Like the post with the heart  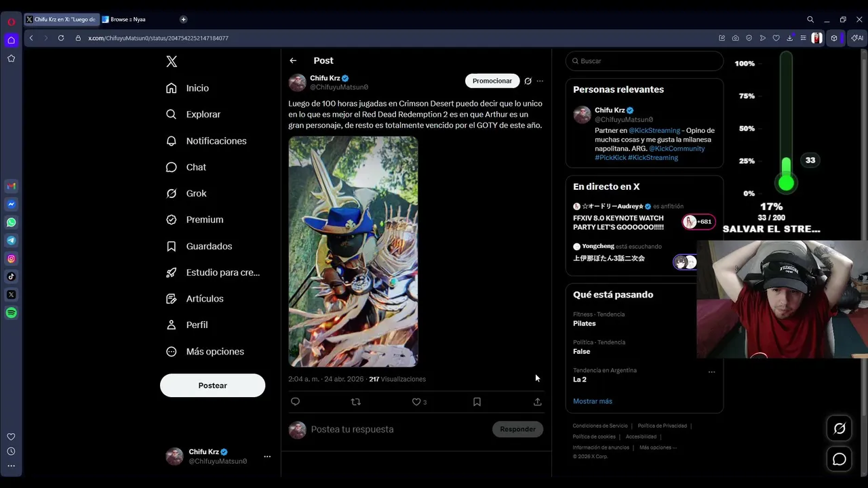pyautogui.click(x=416, y=402)
